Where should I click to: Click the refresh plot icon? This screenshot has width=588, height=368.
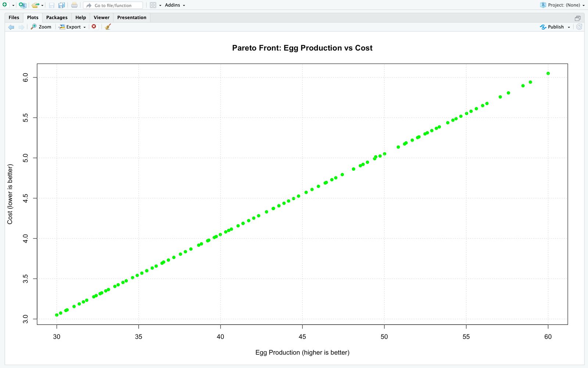pos(579,27)
